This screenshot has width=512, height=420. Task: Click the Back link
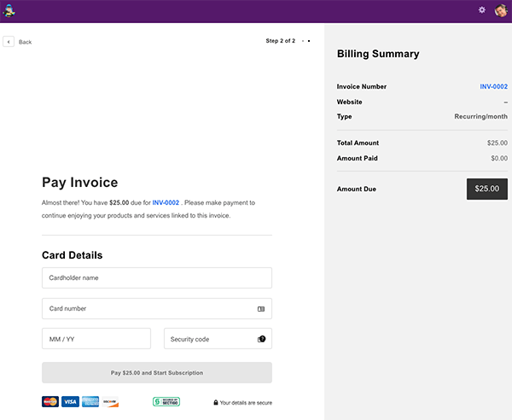[x=25, y=42]
